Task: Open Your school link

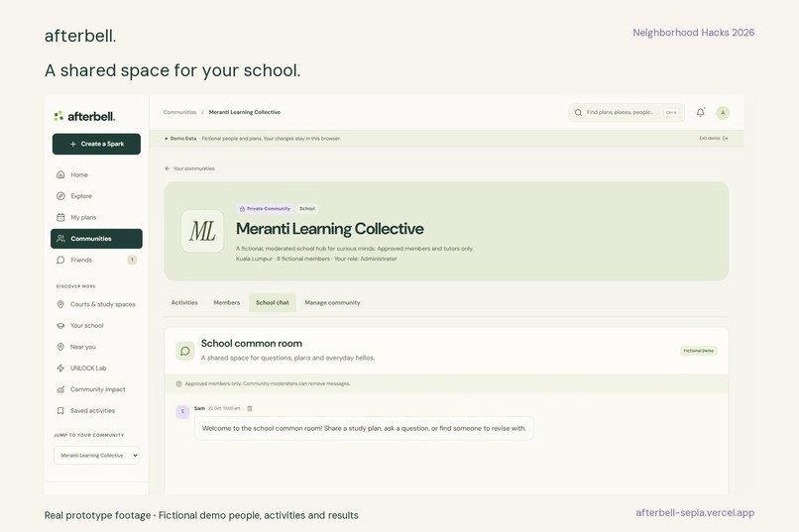Action: coord(96,326)
